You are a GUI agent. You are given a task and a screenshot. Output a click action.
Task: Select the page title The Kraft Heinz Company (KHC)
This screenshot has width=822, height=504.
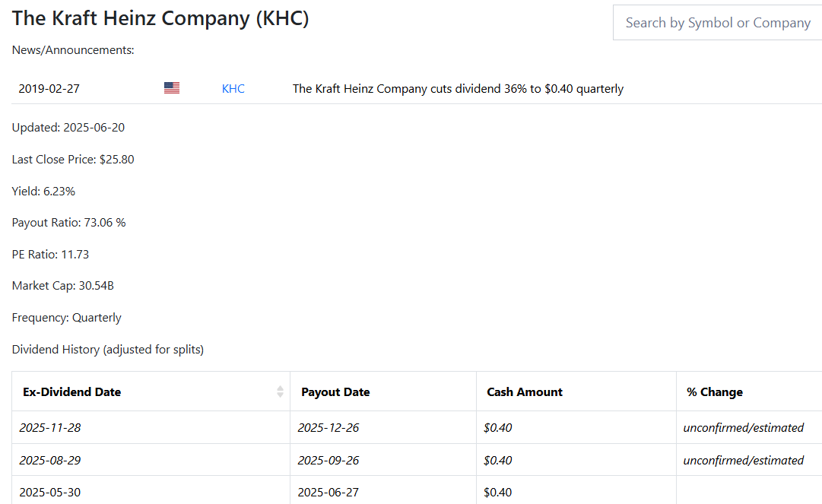(160, 18)
